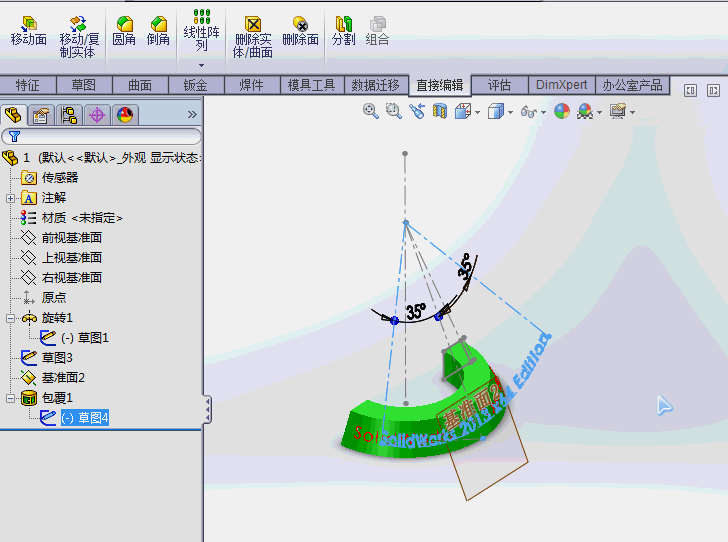Select the Combine (组合) tool
728x542 pixels.
[377, 31]
